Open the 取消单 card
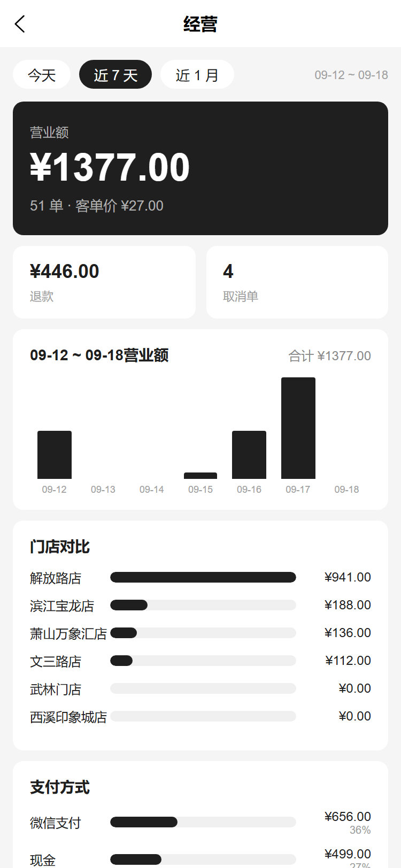 [x=297, y=282]
